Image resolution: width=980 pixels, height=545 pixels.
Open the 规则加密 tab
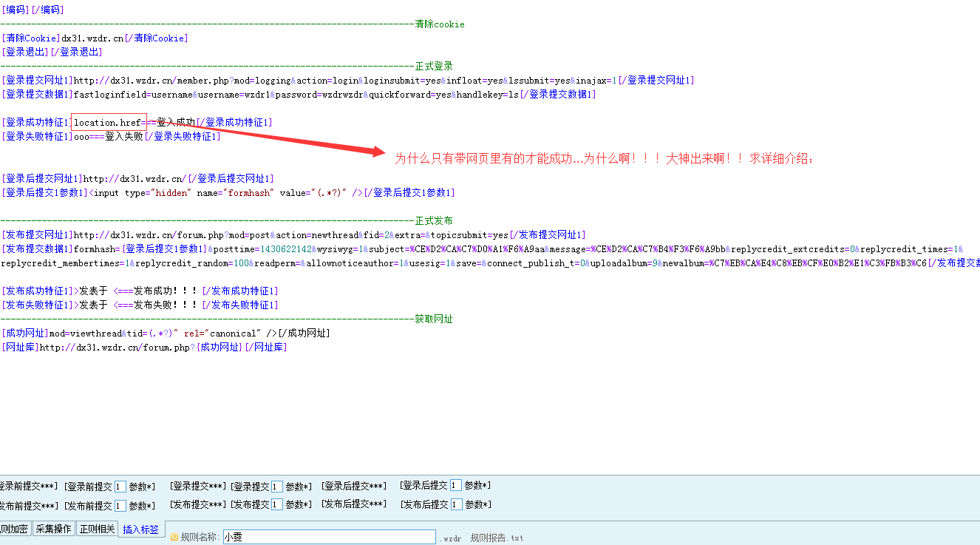pos(14,529)
